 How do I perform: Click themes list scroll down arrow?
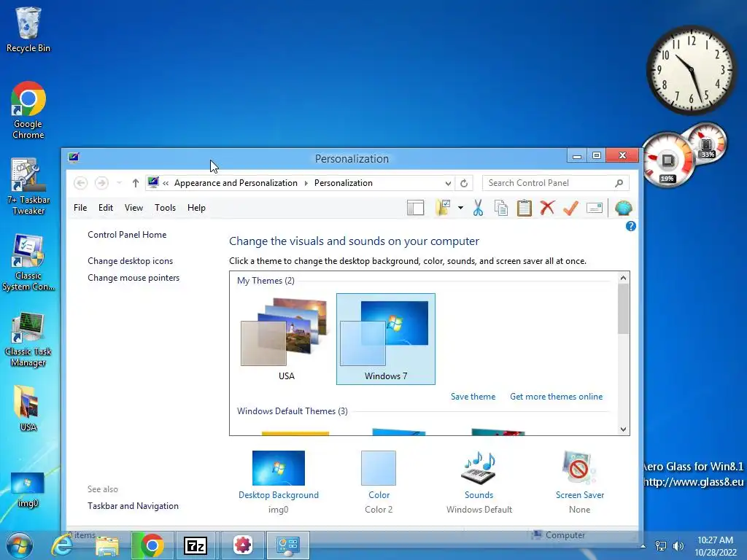click(623, 429)
